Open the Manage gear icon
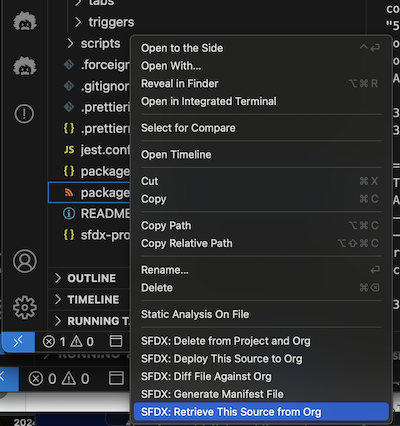400x426 pixels. pos(25,307)
